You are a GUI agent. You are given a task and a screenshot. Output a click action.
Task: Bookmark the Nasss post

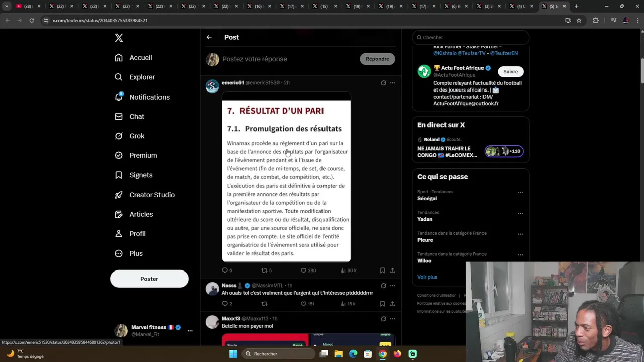382,304
